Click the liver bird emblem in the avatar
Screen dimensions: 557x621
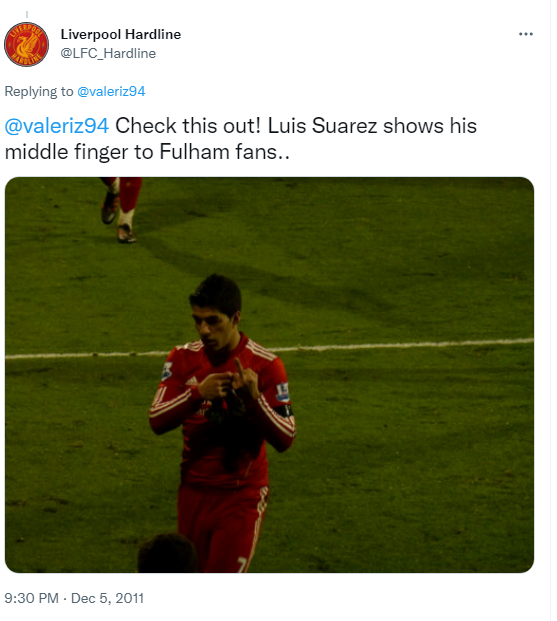pos(27,44)
